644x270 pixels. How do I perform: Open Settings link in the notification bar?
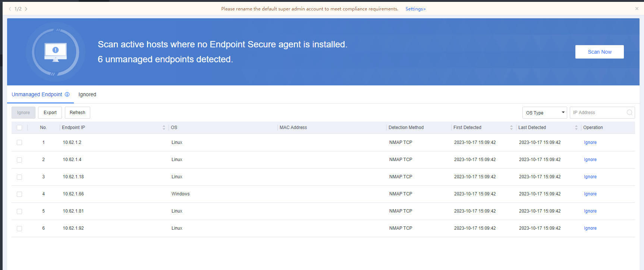pyautogui.click(x=415, y=9)
